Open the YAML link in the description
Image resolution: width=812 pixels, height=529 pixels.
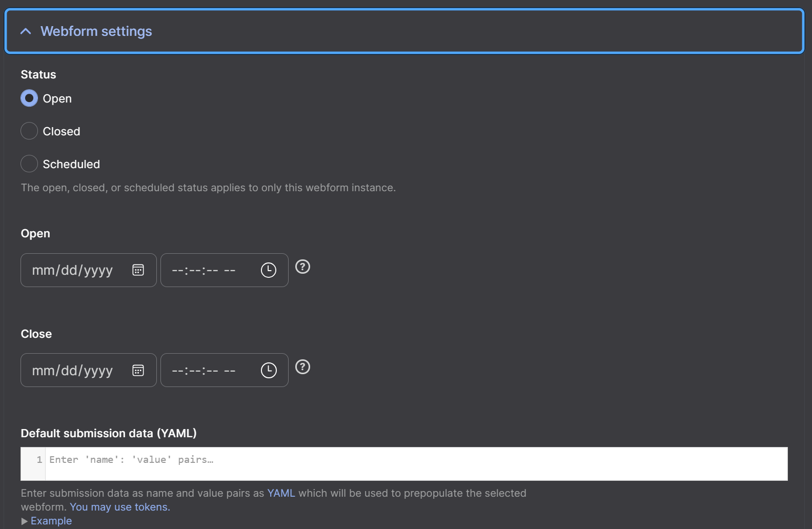pyautogui.click(x=281, y=493)
